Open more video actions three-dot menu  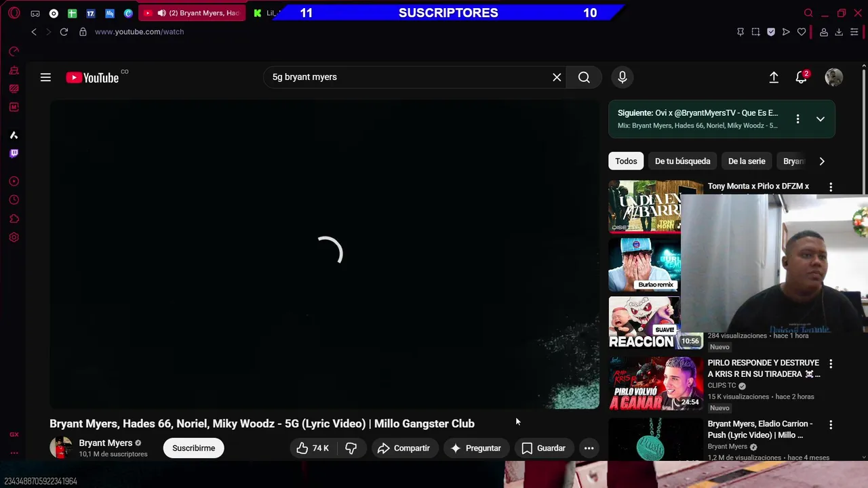589,448
